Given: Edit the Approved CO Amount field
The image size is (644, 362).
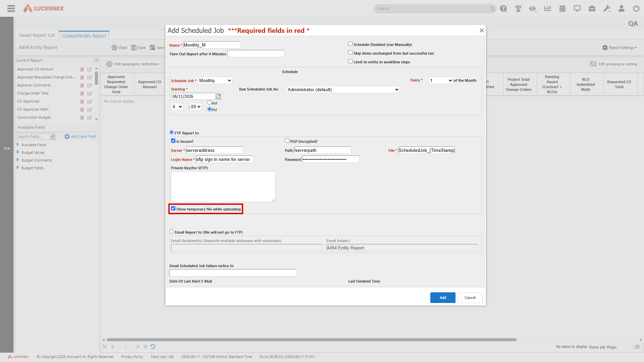Looking at the screenshot, I should coord(90,69).
